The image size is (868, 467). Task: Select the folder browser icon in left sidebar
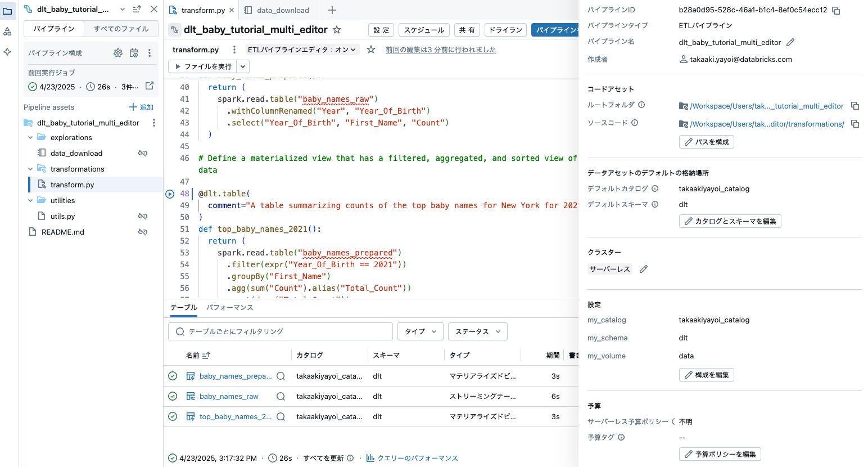pos(8,11)
